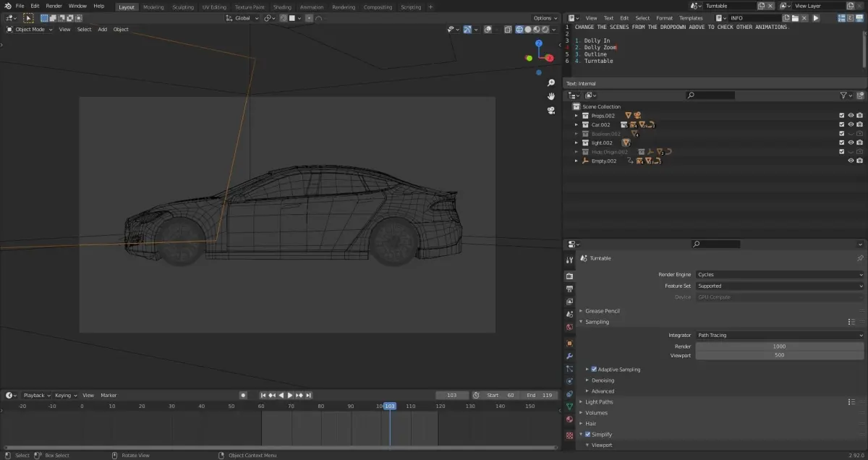
Task: Open the Templates menu in text editor
Action: click(690, 18)
